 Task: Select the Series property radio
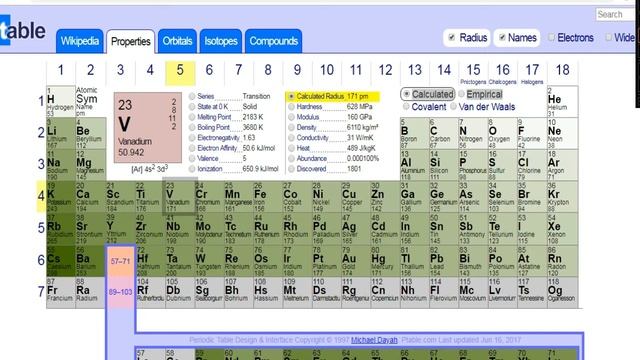coord(192,96)
